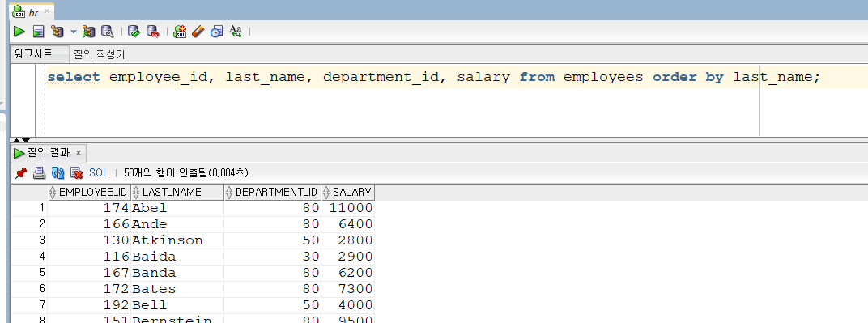The width and height of the screenshot is (868, 323).
Task: Run the statement with the green play icon
Action: coord(19,32)
